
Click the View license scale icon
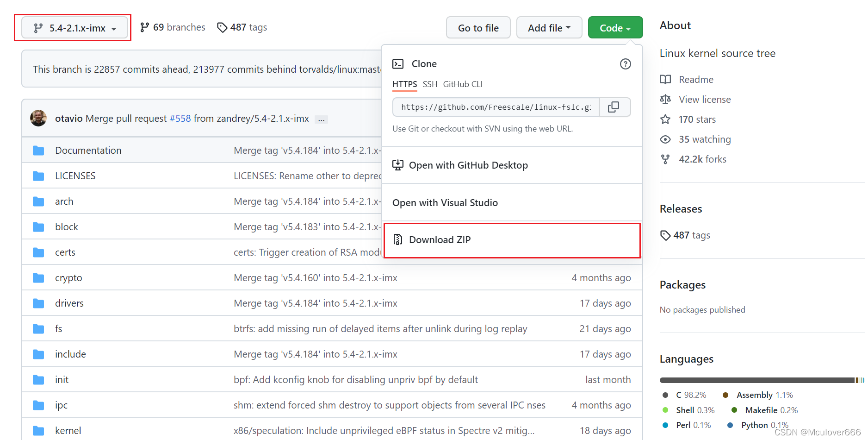tap(665, 100)
